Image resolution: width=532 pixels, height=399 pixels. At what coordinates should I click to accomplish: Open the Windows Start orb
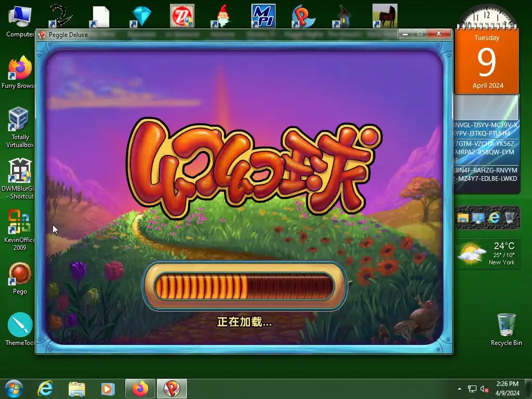pos(14,389)
